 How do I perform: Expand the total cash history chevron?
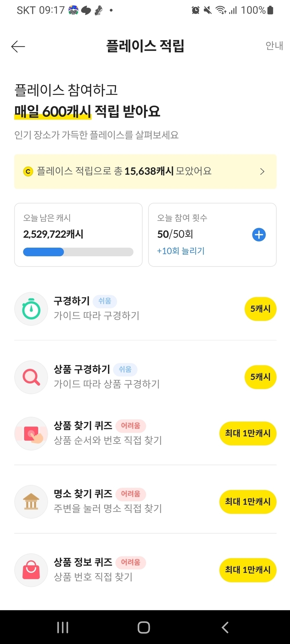click(262, 171)
